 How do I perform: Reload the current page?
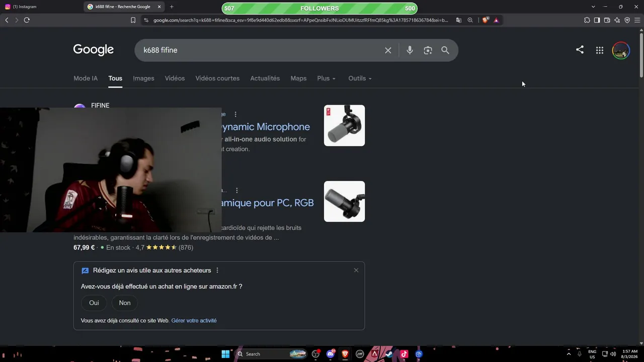[27, 20]
